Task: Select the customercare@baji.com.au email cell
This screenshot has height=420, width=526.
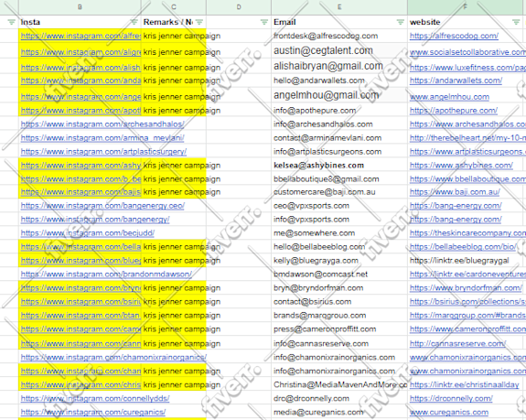Action: 339,192
